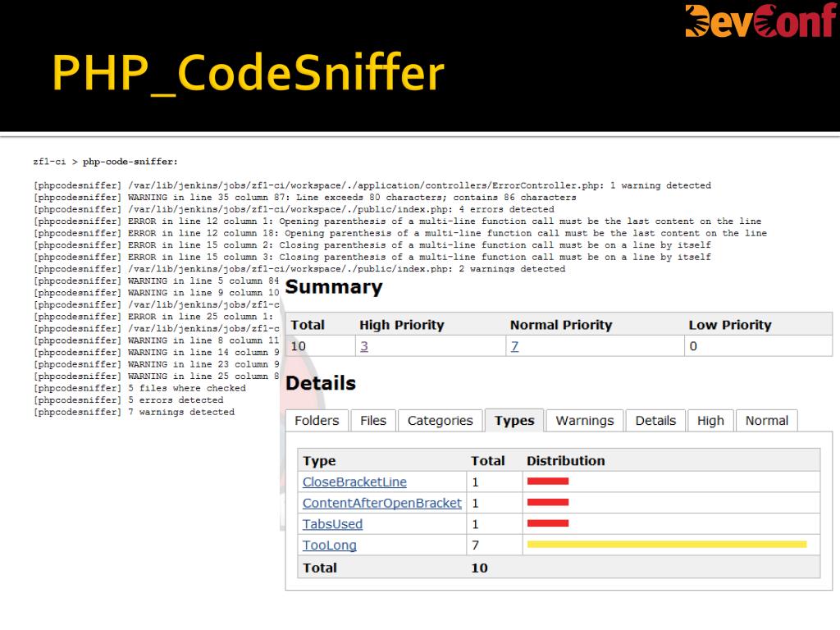This screenshot has height=630, width=840.
Task: Click '5 errors detected' log line
Action: (129, 400)
